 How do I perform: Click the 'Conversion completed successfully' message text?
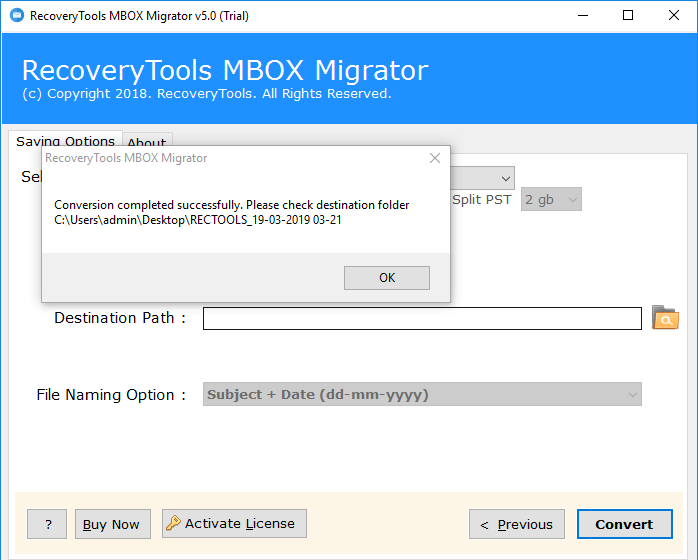click(231, 205)
